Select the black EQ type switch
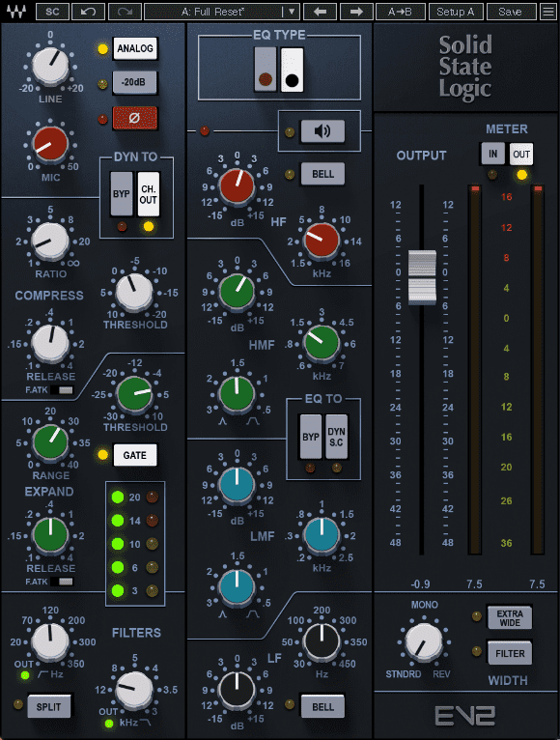560x740 pixels. (292, 70)
